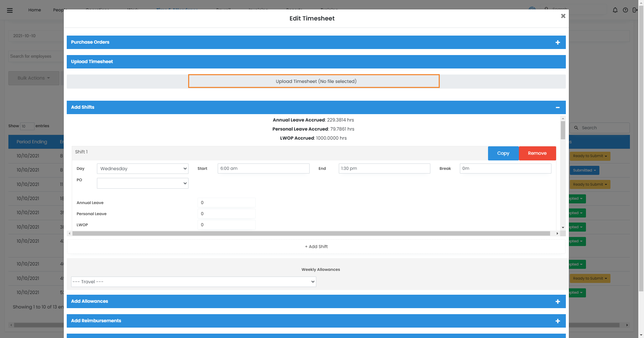This screenshot has height=338, width=644.
Task: Click the logout icon in top bar
Action: (x=635, y=10)
